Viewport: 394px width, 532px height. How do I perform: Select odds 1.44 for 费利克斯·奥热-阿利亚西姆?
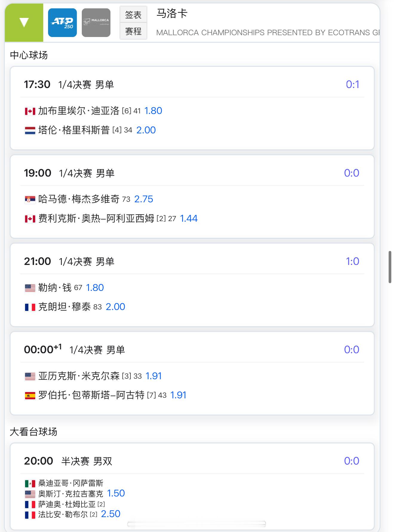(189, 218)
